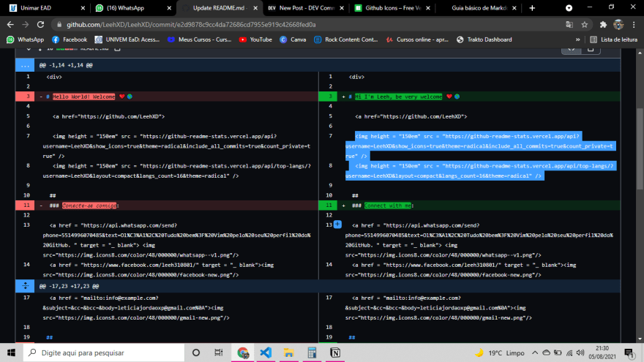Open the Cursos online bookmark
The width and height of the screenshot is (644, 362).
click(x=417, y=39)
